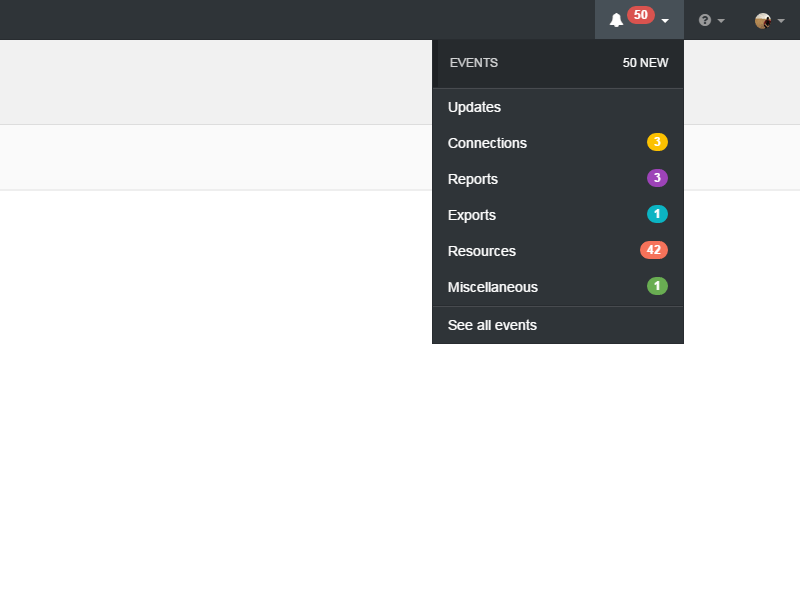This screenshot has height=600, width=800.
Task: Expand the help menu caret
Action: pyautogui.click(x=721, y=21)
